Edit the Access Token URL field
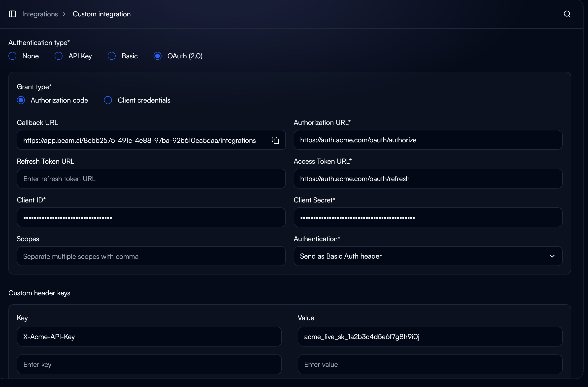The image size is (588, 387). click(x=428, y=179)
